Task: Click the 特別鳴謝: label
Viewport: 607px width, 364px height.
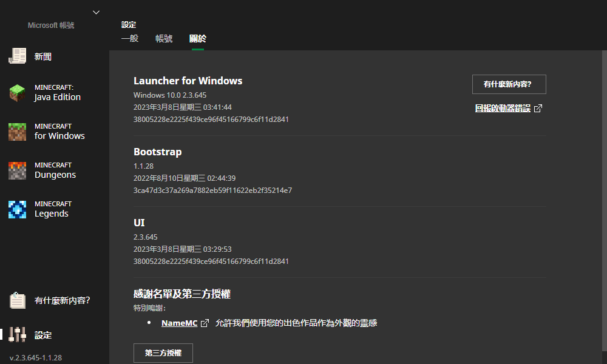Action: coord(149,308)
